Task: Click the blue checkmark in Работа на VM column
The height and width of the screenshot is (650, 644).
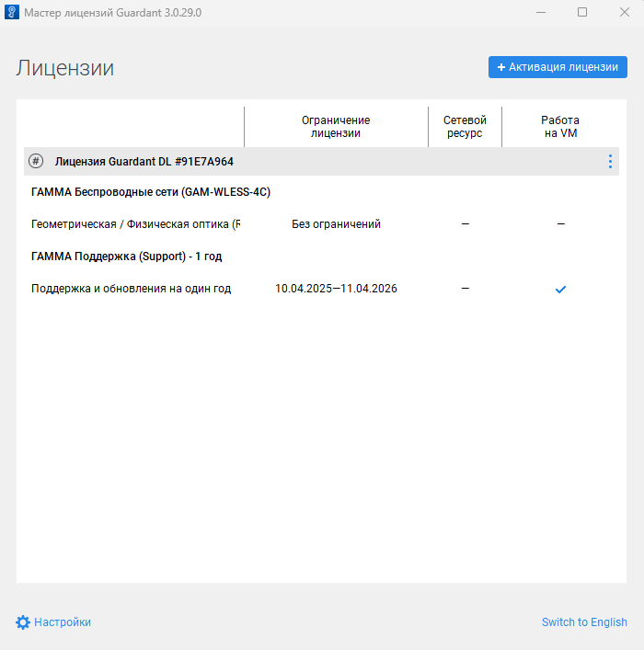Action: (x=560, y=290)
